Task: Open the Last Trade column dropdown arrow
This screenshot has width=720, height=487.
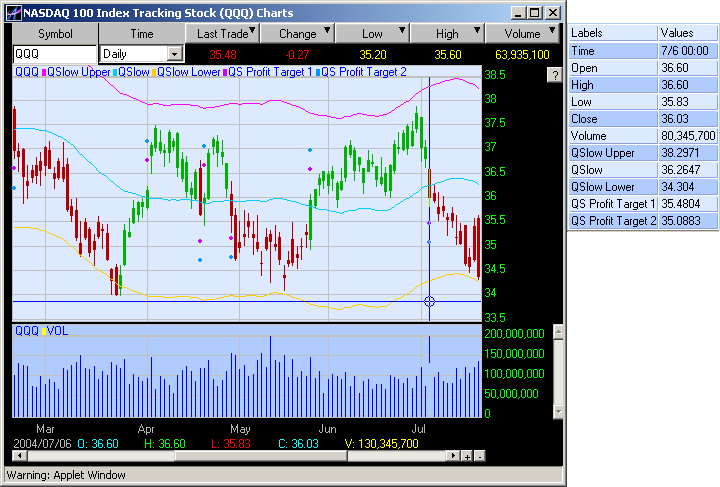Action: 252,30
